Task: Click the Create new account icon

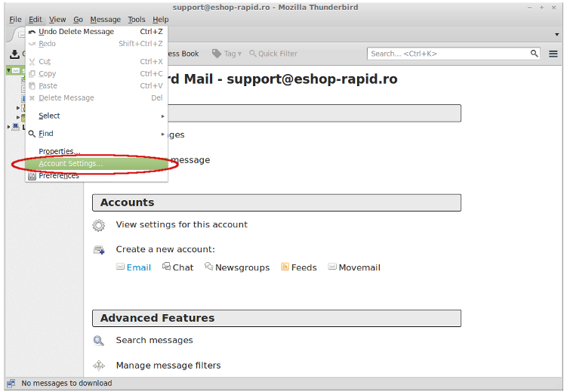Action: pos(99,249)
